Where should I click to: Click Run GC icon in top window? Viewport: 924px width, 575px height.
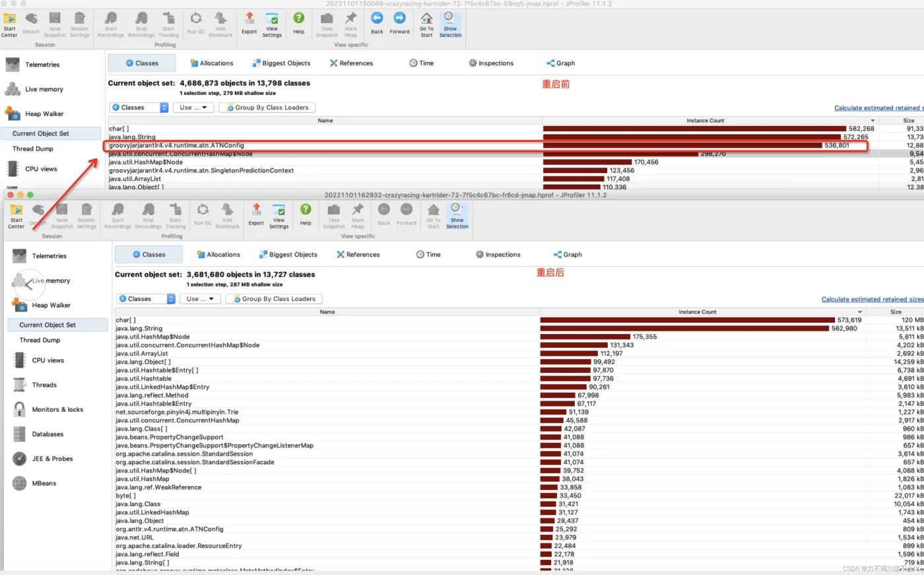pyautogui.click(x=196, y=23)
